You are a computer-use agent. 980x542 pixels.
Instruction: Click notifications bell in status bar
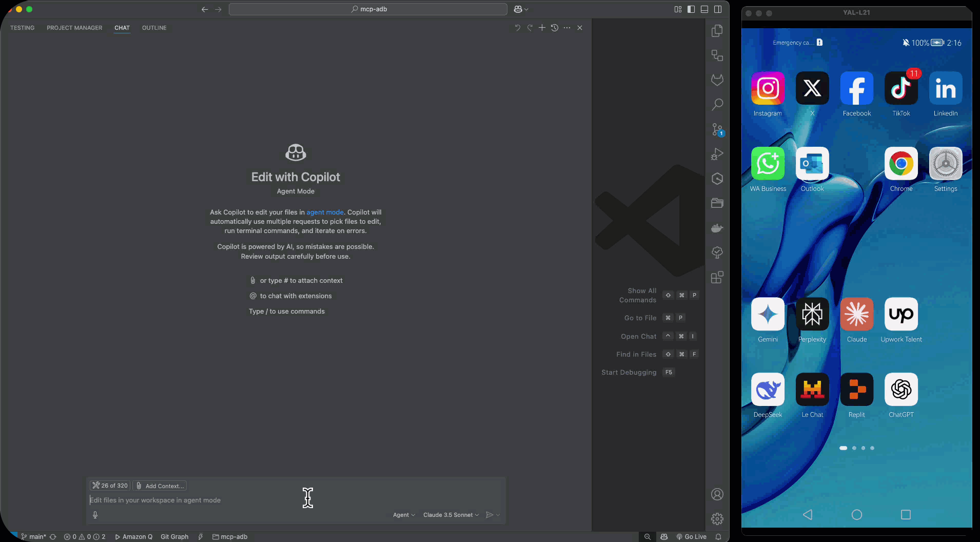(x=718, y=536)
